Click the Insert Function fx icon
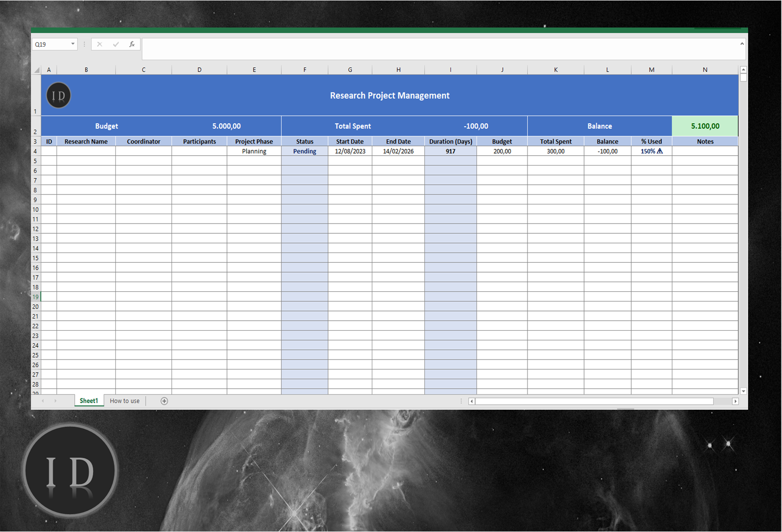782x532 pixels. pos(132,44)
